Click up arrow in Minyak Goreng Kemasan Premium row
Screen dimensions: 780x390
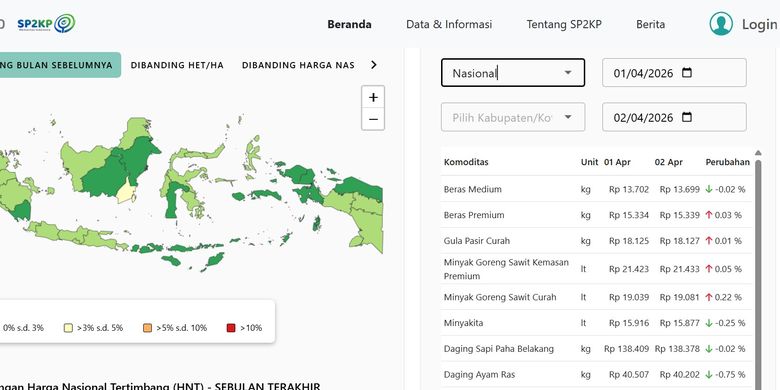click(709, 269)
